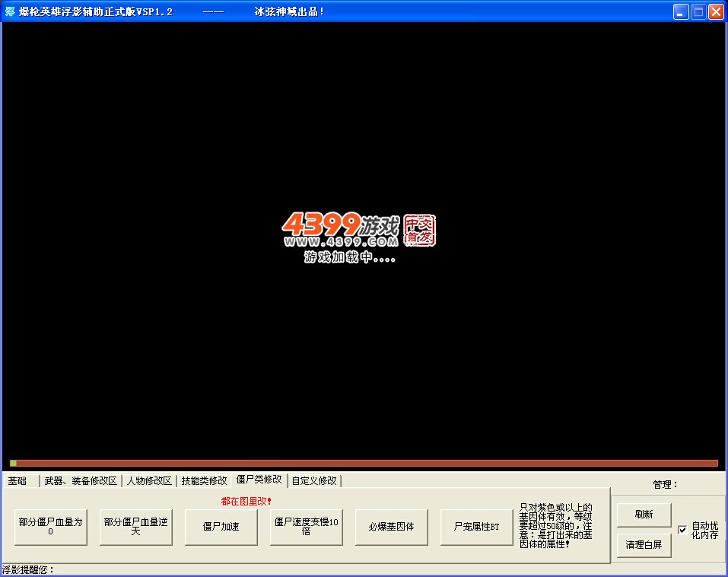728x577 pixels.
Task: Activate the 僵尸加速 button
Action: pyautogui.click(x=221, y=527)
